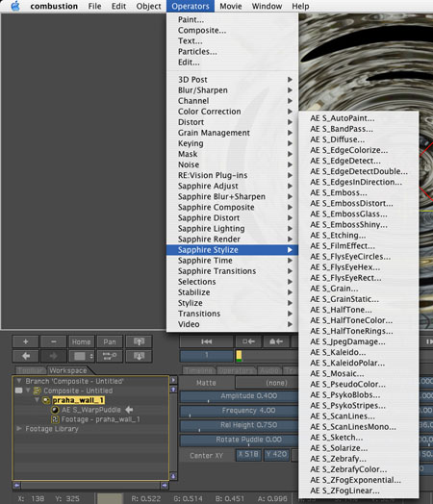
Task: Choose Particles... operator
Action: tap(232, 51)
